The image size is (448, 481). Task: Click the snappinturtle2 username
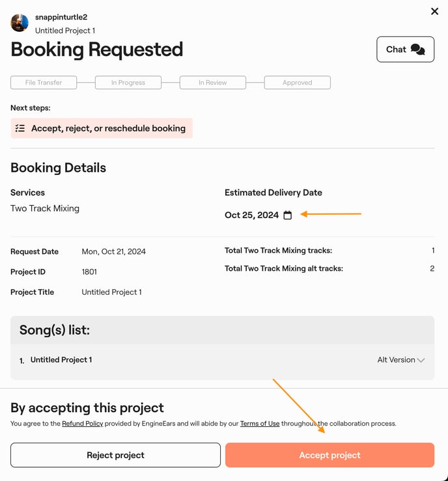(61, 18)
